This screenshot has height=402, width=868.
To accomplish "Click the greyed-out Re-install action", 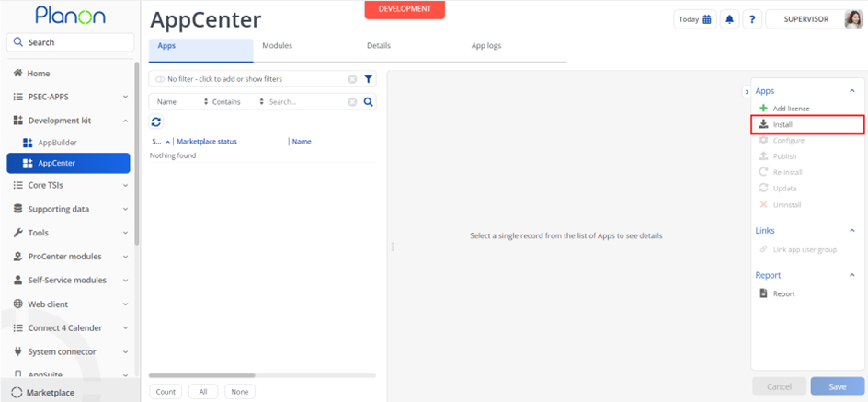I will click(x=781, y=172).
